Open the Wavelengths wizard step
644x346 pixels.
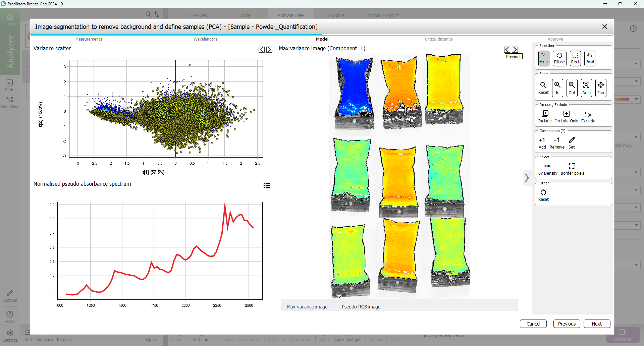tap(205, 39)
